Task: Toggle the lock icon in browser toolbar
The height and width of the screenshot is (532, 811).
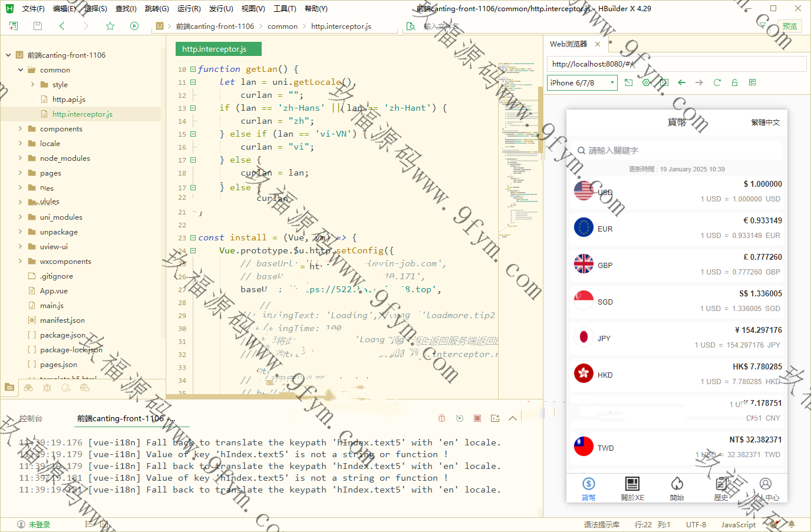Action: pos(734,82)
